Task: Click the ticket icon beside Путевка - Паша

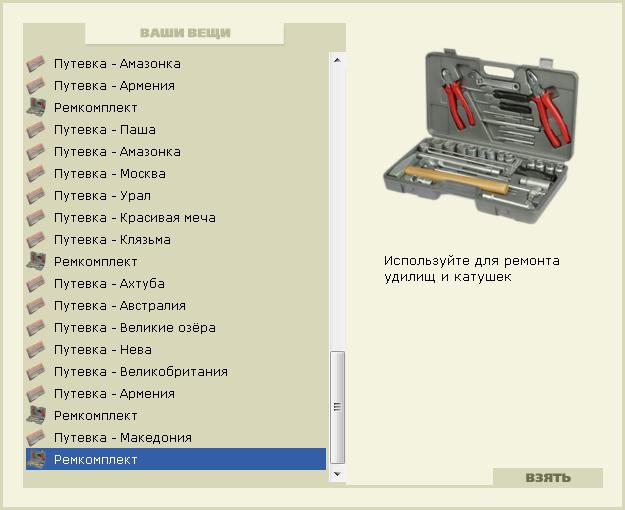Action: (x=36, y=130)
